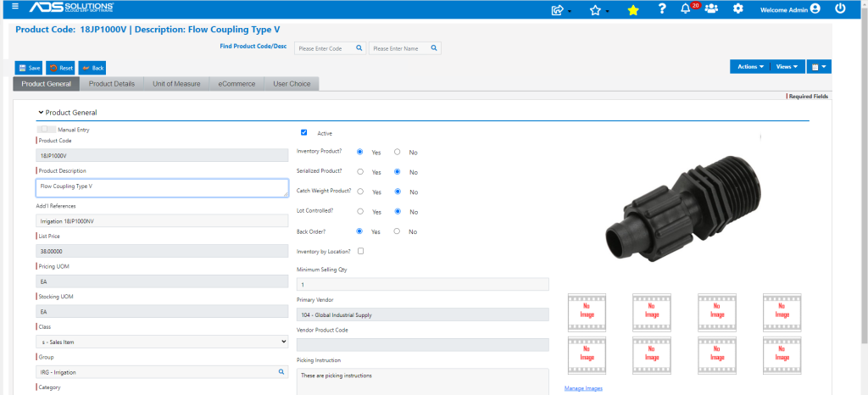Click the Stocking UOM field

click(162, 311)
